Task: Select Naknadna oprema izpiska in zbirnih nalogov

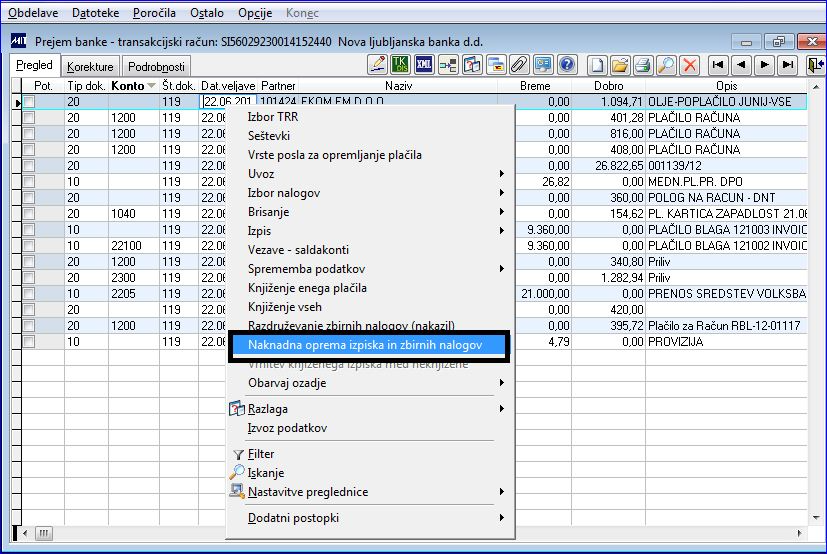Action: point(366,345)
